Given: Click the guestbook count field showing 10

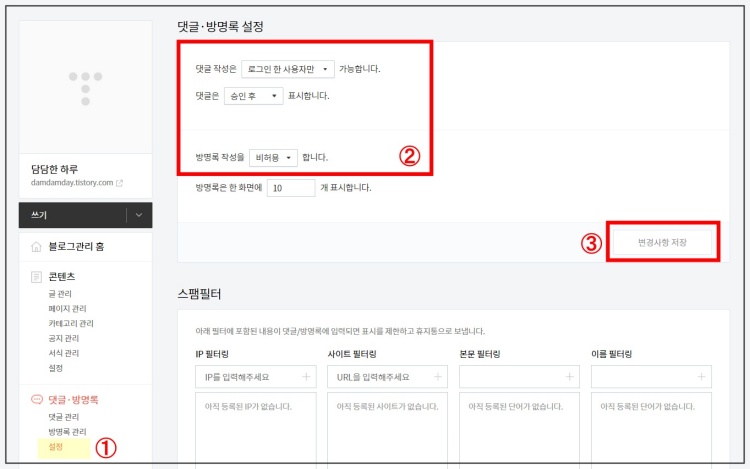Looking at the screenshot, I should click(x=291, y=188).
